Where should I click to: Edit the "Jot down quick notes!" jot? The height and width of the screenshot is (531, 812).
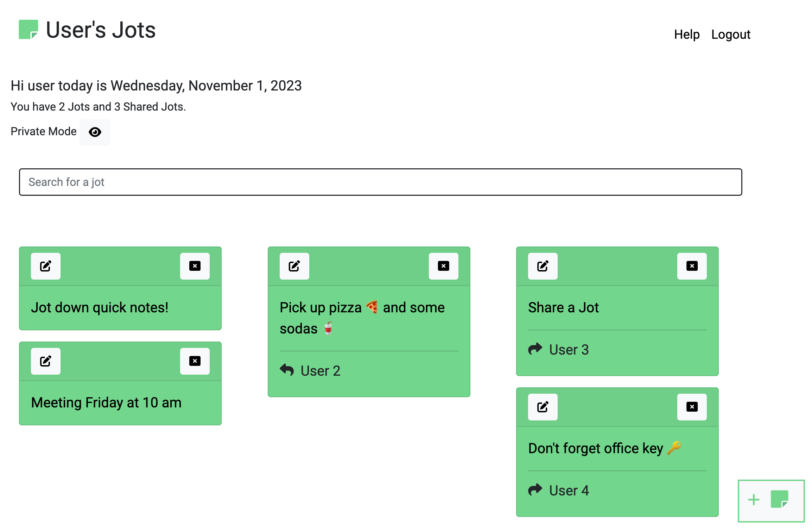[x=46, y=266]
